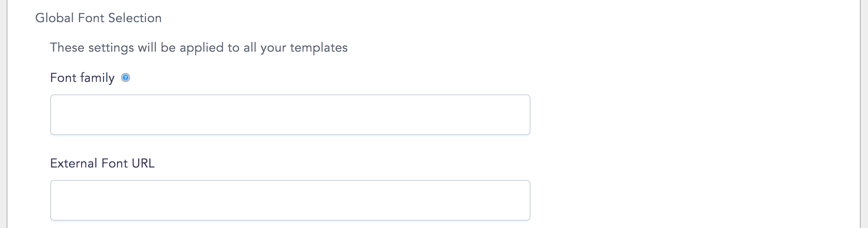Click the word 'templates' in the description

[319, 48]
